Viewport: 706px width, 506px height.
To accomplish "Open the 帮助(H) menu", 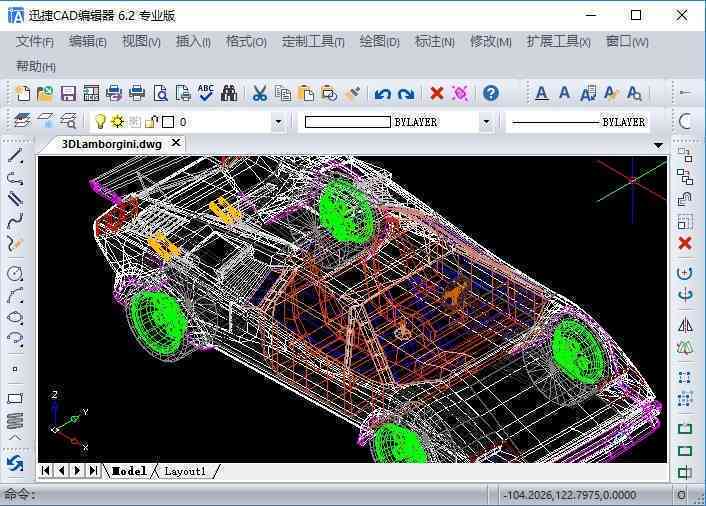I will coord(36,67).
